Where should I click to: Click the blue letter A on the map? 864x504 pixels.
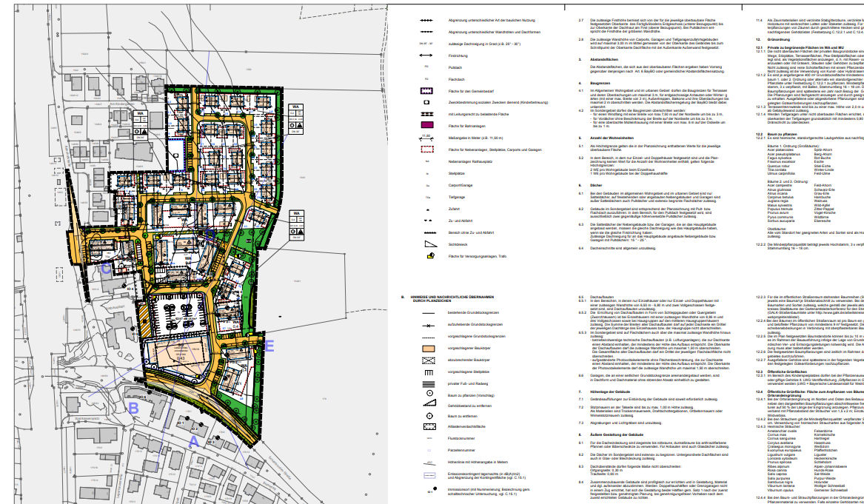[x=193, y=442]
